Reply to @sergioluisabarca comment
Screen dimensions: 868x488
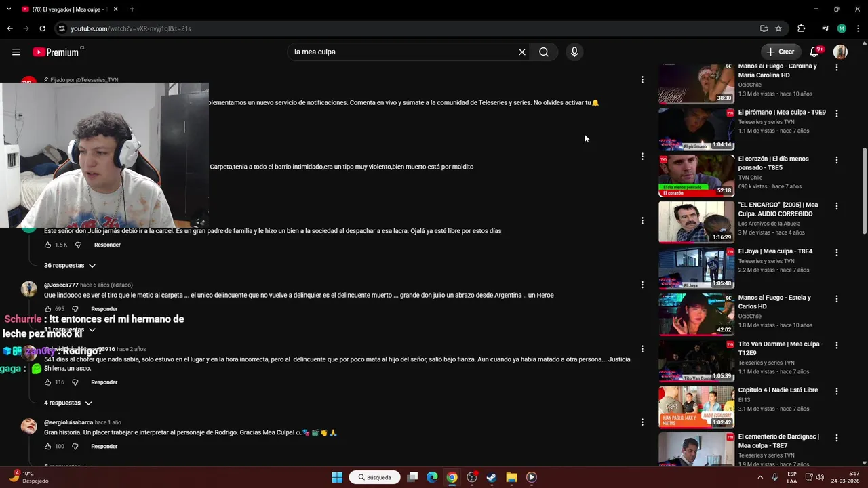click(104, 447)
